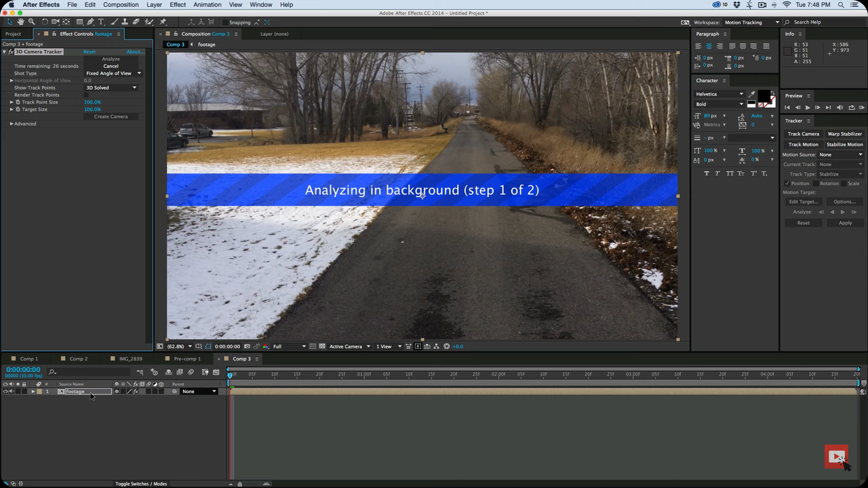868x488 pixels.
Task: Select the Horizontal Type tool
Action: pos(100,22)
